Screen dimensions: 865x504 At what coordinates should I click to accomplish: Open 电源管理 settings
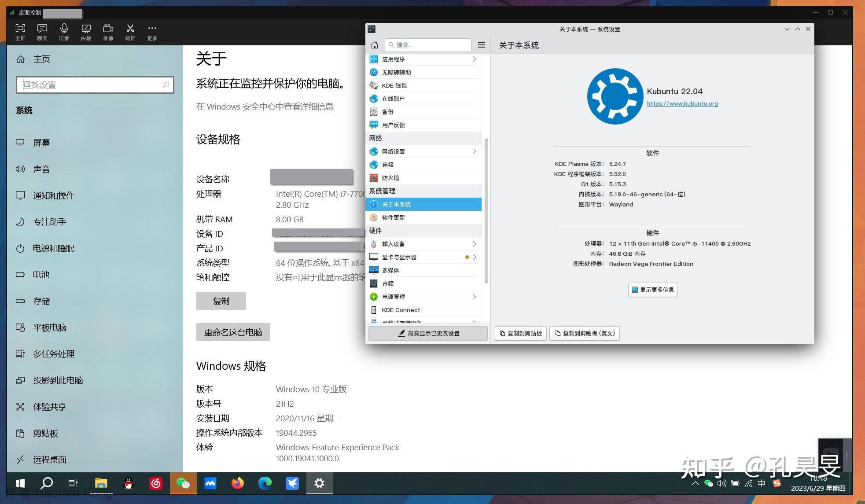(x=423, y=297)
